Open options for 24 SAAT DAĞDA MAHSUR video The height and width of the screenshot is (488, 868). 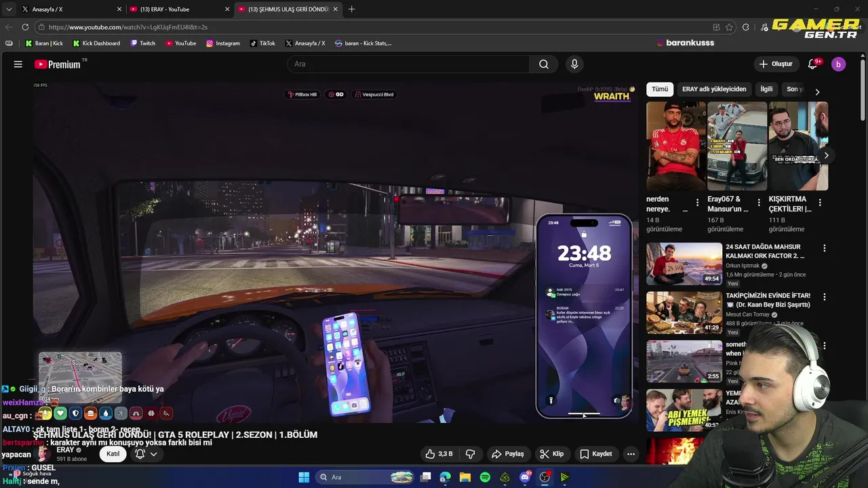825,249
